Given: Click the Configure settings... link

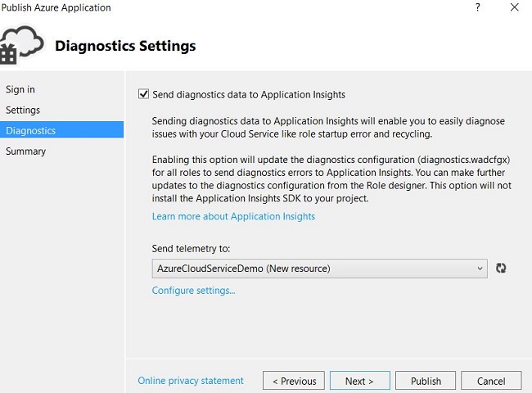Looking at the screenshot, I should tap(193, 290).
